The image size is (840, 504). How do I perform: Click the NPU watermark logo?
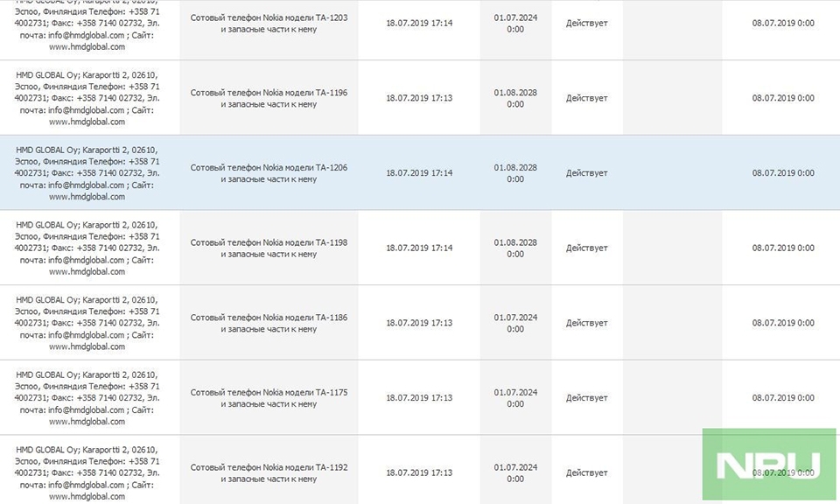(x=769, y=464)
